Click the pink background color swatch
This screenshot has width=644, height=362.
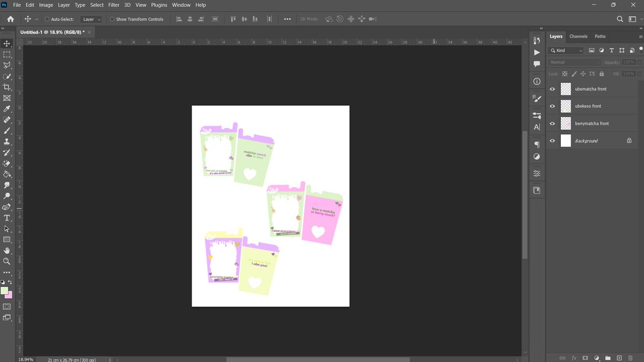pyautogui.click(x=10, y=295)
